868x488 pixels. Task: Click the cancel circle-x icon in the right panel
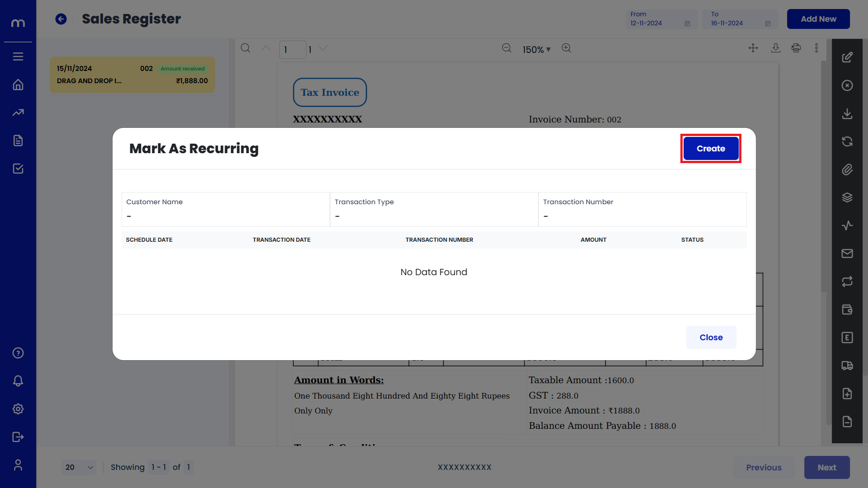pos(847,85)
